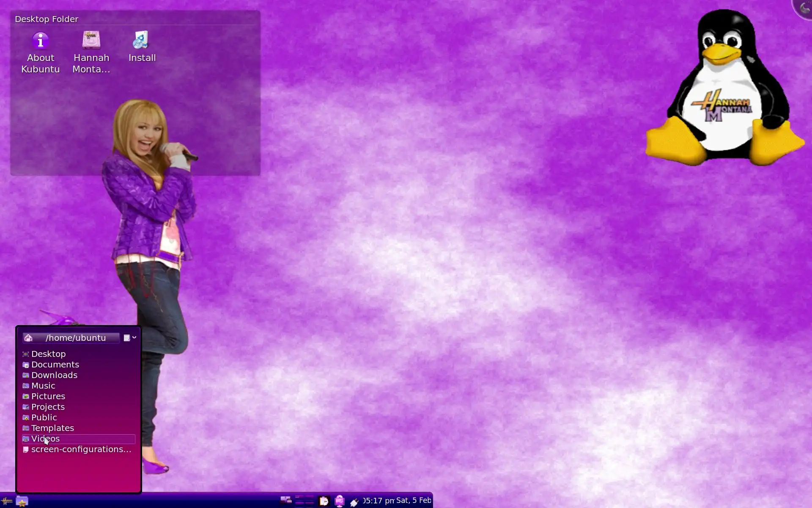Click the clock showing 5:17 pm

coord(378,501)
